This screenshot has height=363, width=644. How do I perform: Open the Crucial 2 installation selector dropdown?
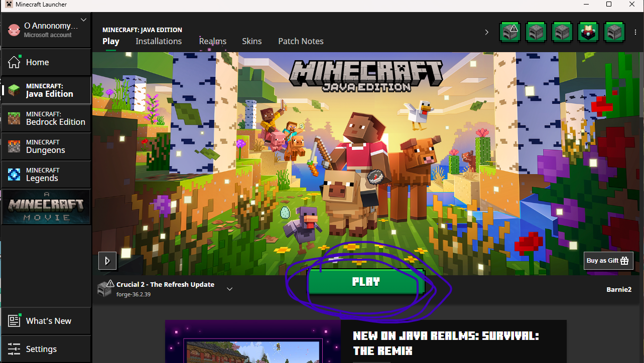pos(229,289)
